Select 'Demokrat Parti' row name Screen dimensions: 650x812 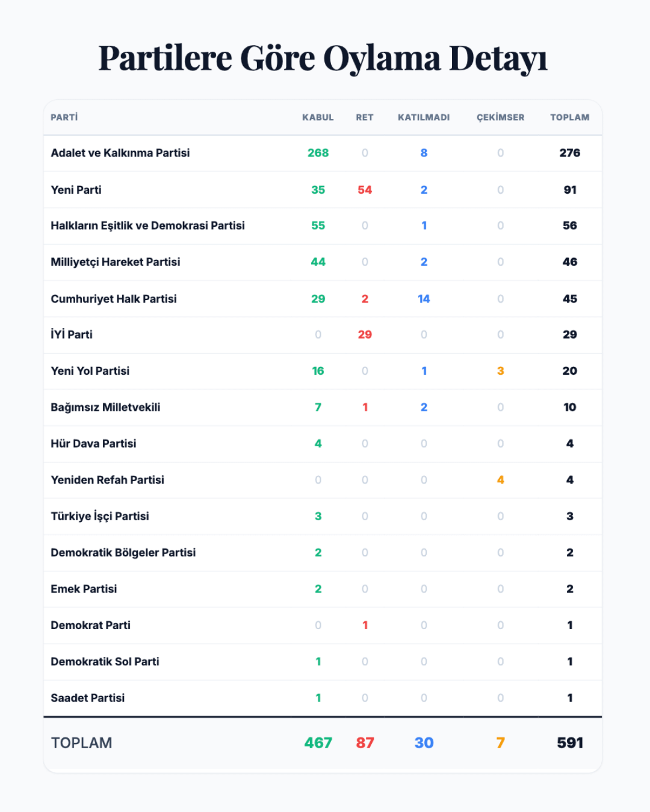pos(90,625)
